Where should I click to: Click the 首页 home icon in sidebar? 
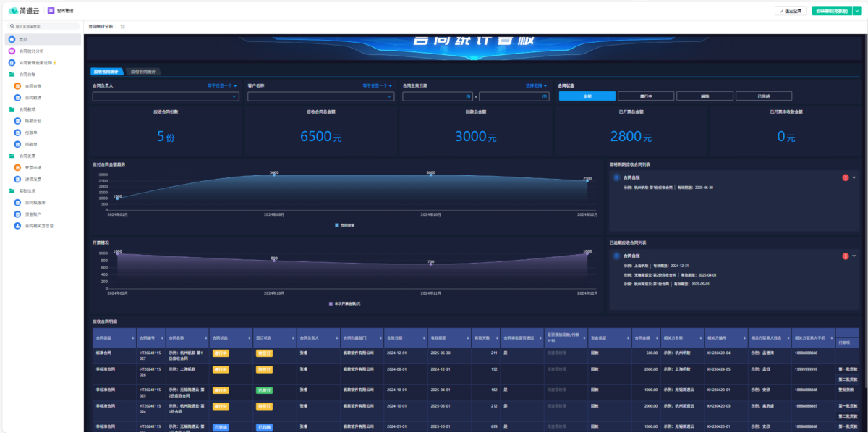click(x=12, y=39)
